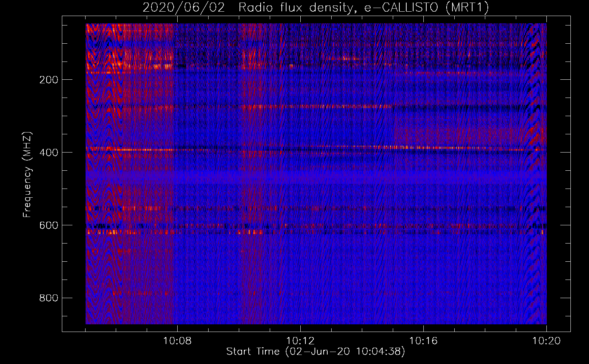This screenshot has height=364, width=589.
Task: Click the 'Start Time (02-Jun-20 10:04:38)' axis label
Action: (x=316, y=352)
